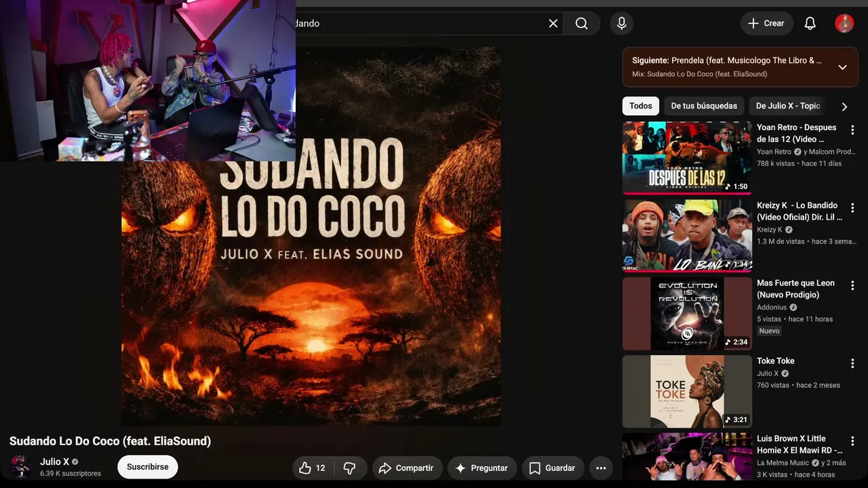Subscribe with the Suscribirse button
The height and width of the screenshot is (488, 868).
(x=148, y=467)
